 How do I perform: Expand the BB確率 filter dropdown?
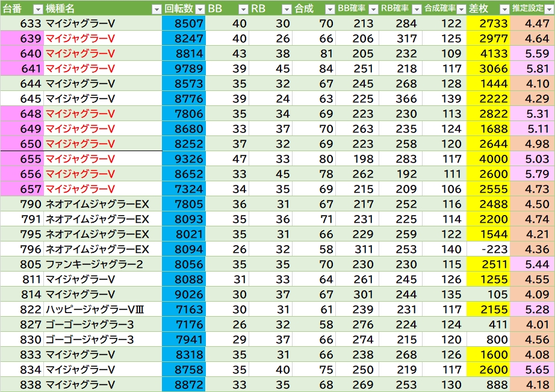[x=373, y=8]
